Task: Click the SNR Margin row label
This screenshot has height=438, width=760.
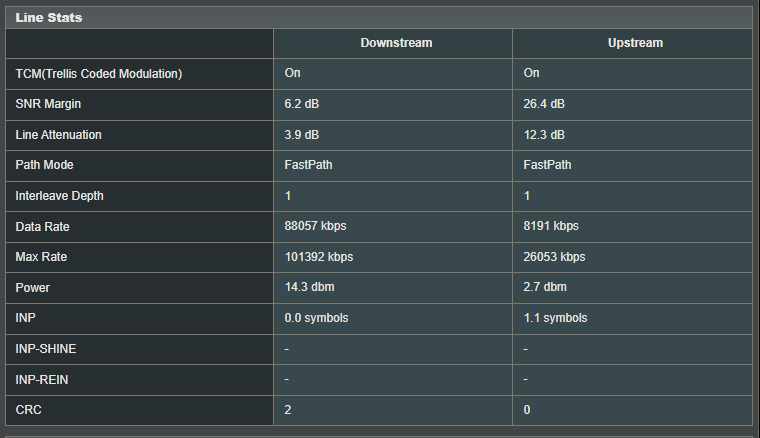Action: (x=48, y=104)
